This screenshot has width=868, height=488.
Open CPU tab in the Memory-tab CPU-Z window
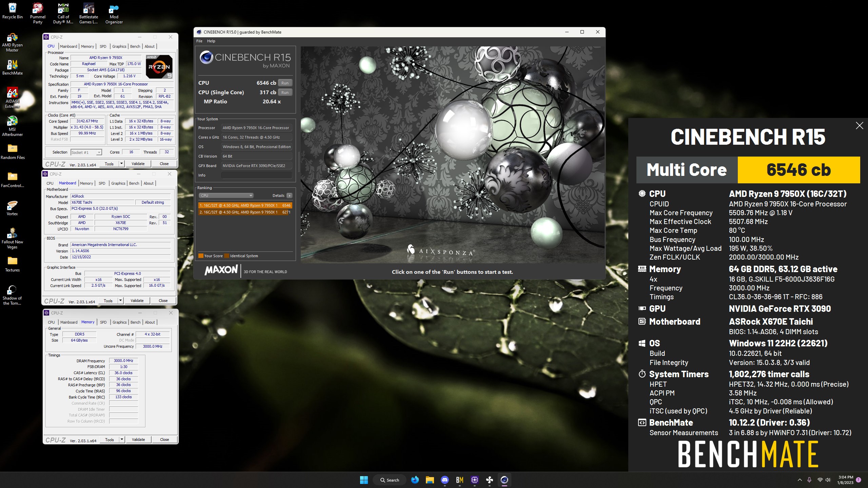pyautogui.click(x=51, y=322)
